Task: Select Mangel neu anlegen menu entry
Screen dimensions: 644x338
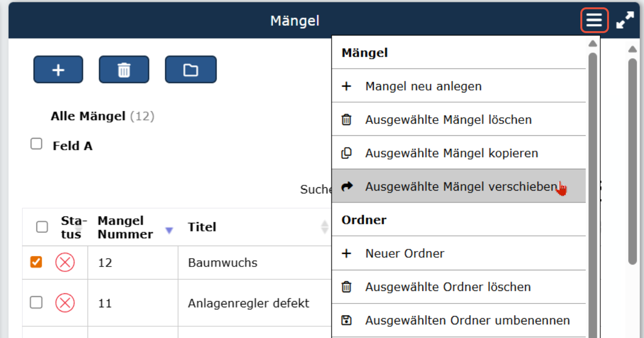Action: (459, 86)
